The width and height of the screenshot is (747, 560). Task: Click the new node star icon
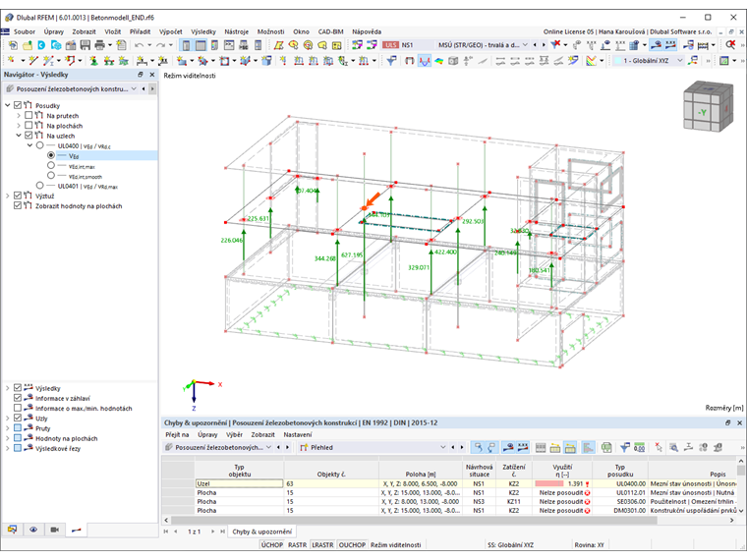pos(11,61)
